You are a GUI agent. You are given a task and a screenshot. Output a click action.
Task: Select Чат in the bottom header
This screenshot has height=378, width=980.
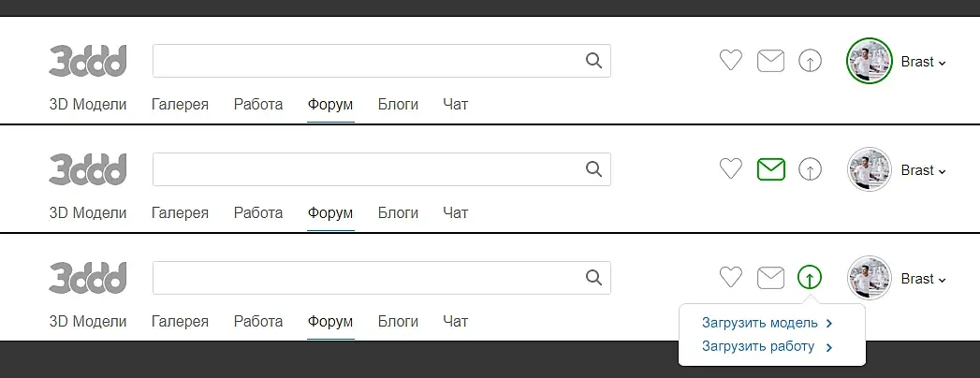tap(455, 322)
